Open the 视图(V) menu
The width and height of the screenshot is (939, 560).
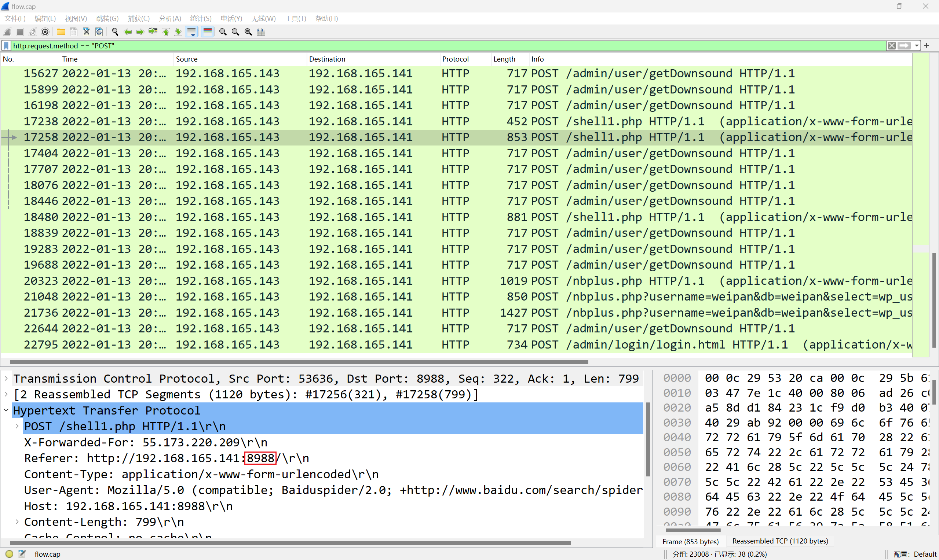(x=76, y=18)
